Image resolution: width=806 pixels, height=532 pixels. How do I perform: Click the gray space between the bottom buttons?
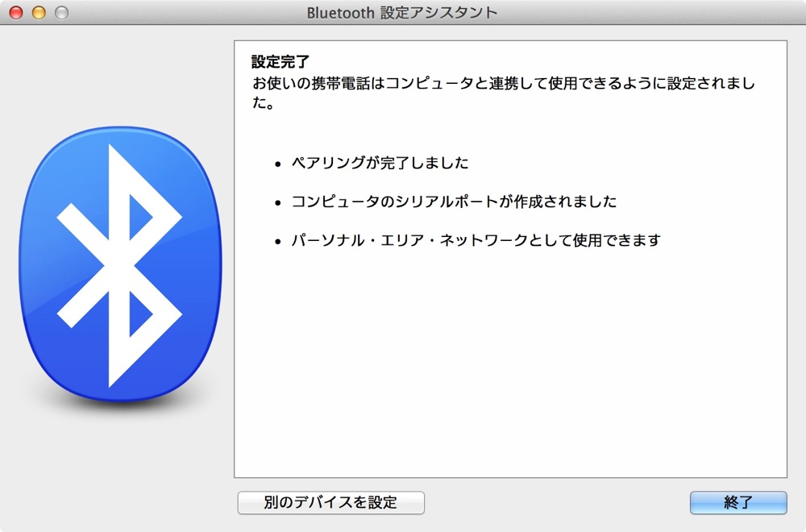point(557,503)
